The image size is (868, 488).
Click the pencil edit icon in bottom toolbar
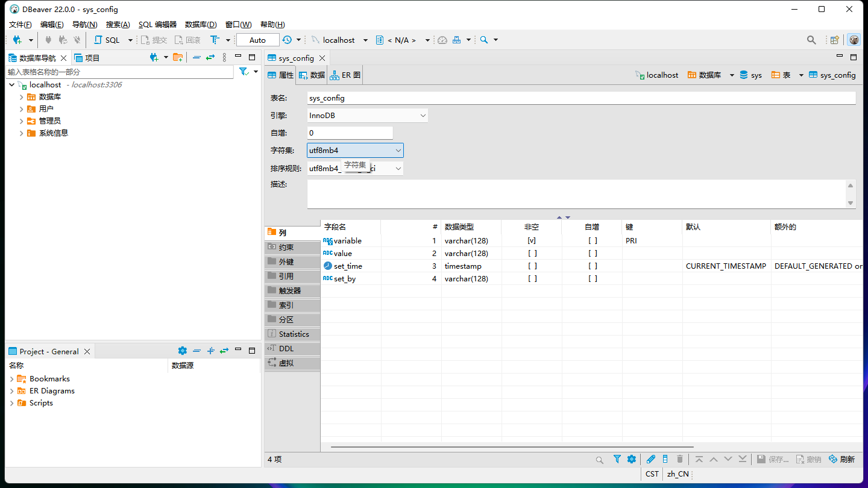point(651,459)
